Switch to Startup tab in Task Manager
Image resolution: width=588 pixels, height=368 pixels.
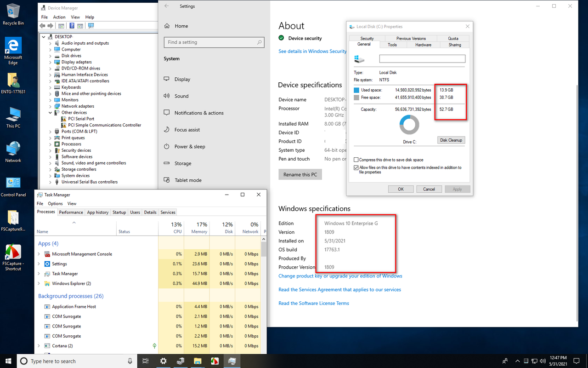[119, 212]
